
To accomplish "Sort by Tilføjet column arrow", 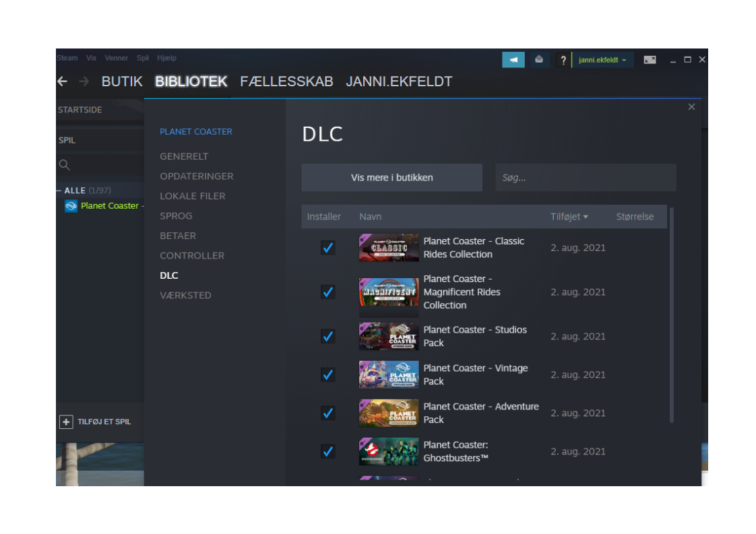I will tap(586, 217).
